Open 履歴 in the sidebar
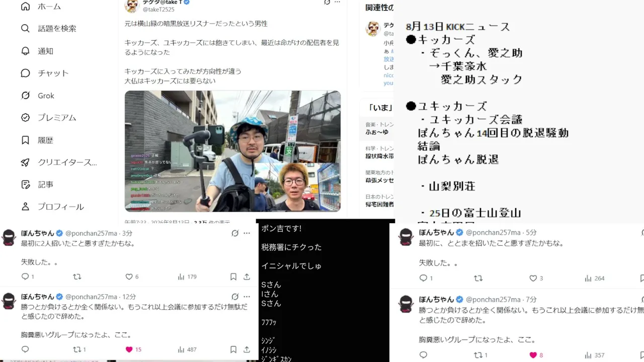The width and height of the screenshot is (644, 362). point(36,140)
